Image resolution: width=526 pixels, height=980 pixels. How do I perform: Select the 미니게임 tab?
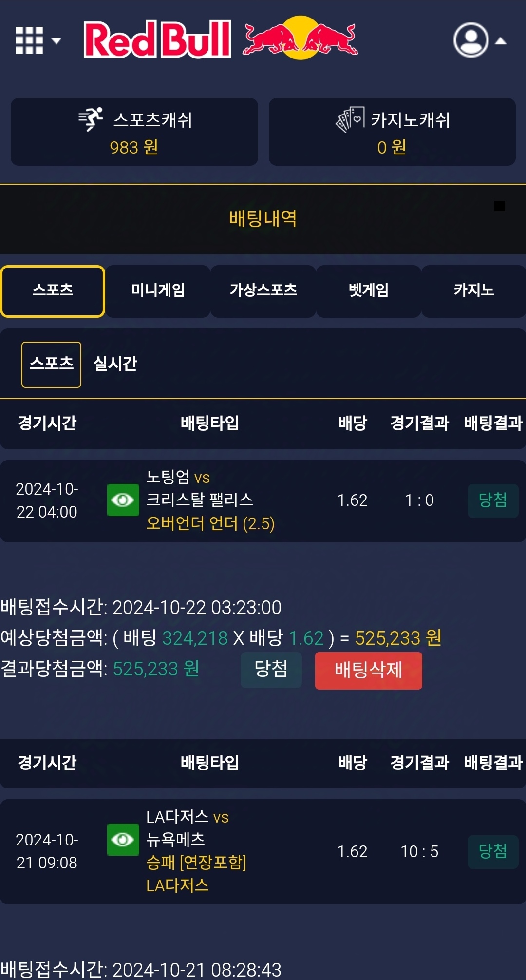(158, 291)
